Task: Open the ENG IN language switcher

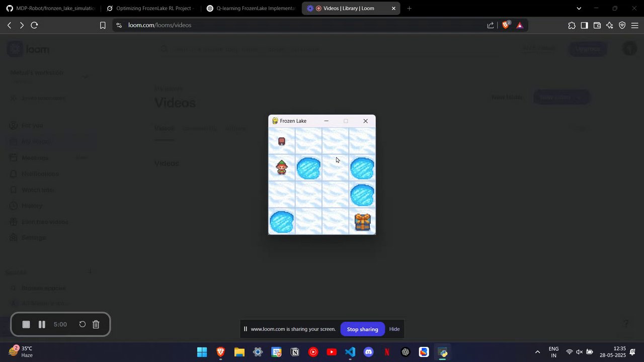Action: pyautogui.click(x=553, y=352)
